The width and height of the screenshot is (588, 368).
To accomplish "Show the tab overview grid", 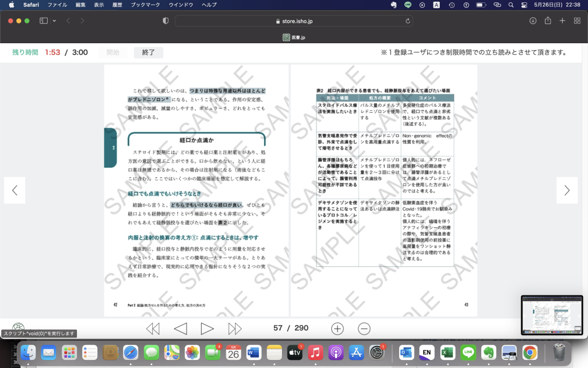I will click(576, 21).
